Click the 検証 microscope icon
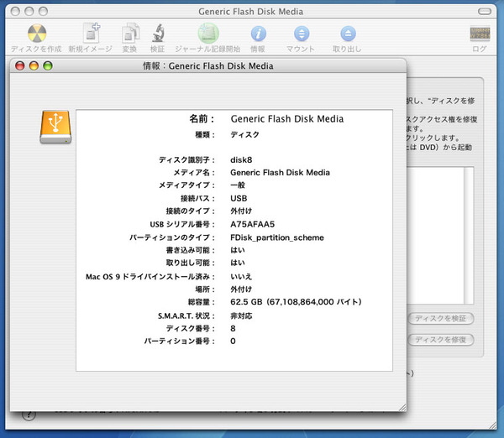This screenshot has height=438, width=504. pos(157,34)
